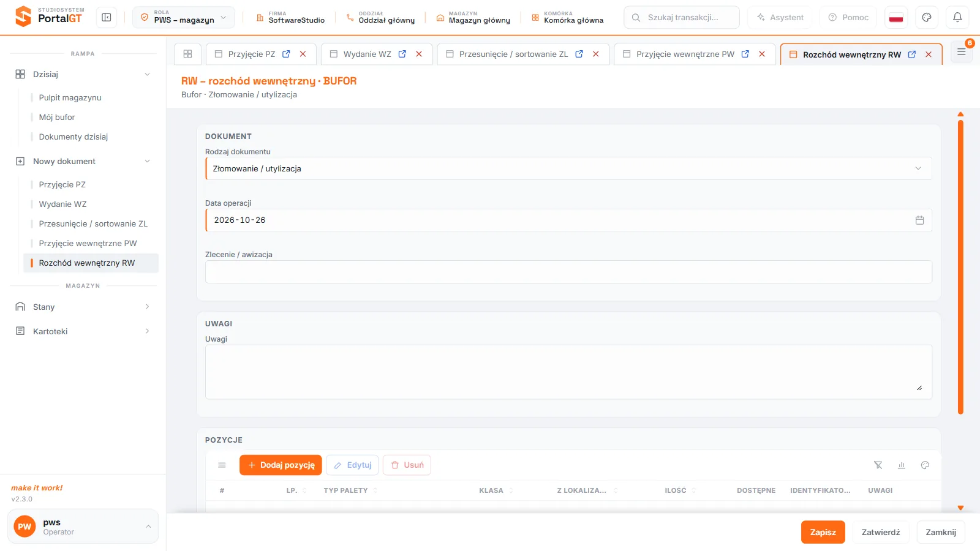Collapse the Nowy dokument sidebar section
Image resolution: width=980 pixels, height=551 pixels.
pyautogui.click(x=83, y=161)
